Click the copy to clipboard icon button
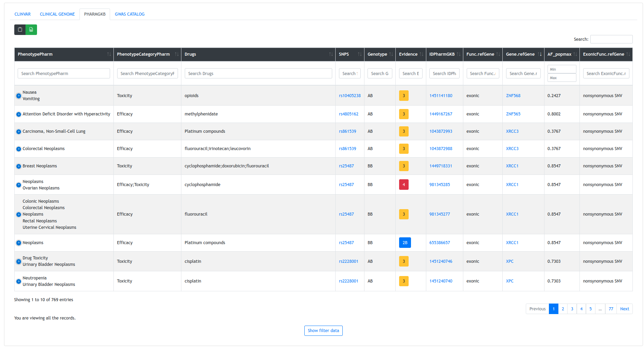Screen dimensions: 644x347 tap(20, 30)
